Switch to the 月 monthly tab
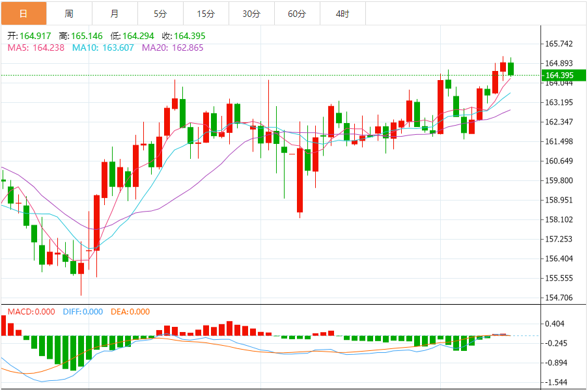The image size is (588, 390). tap(115, 14)
